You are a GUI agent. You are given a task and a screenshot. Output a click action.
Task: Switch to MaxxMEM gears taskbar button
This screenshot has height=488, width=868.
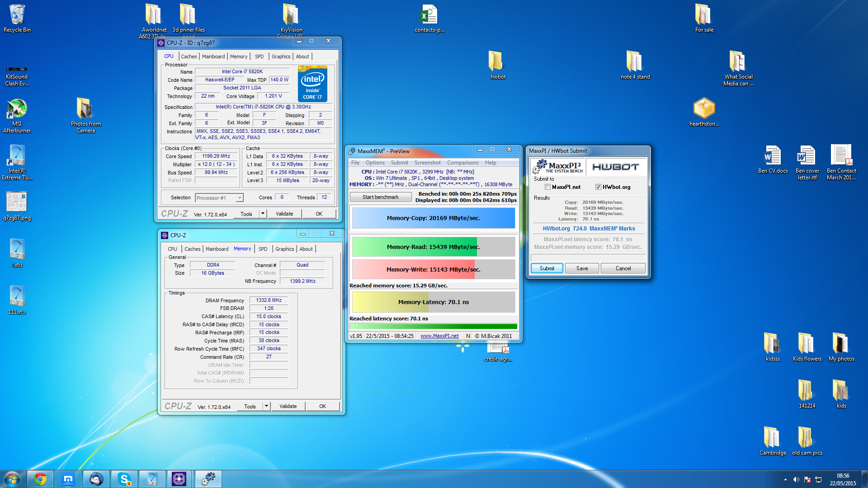(x=208, y=479)
